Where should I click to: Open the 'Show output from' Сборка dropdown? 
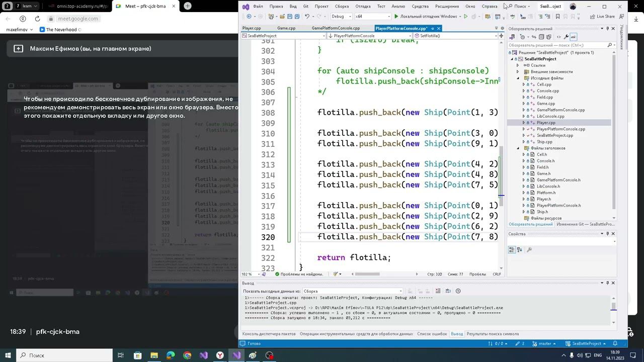tap(353, 291)
